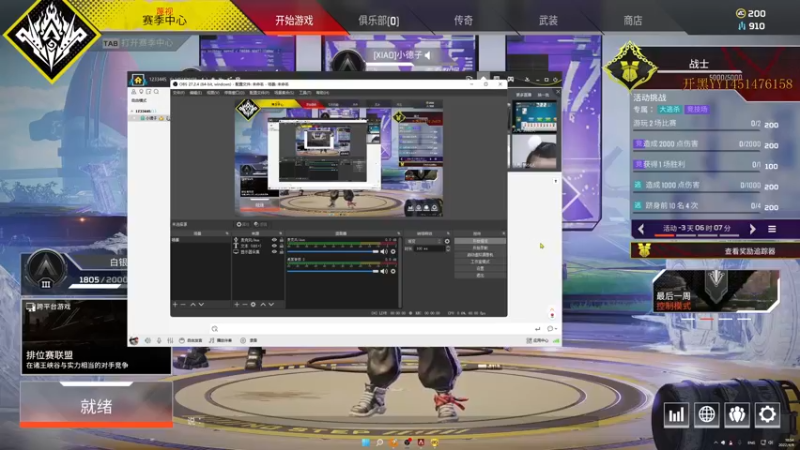The height and width of the screenshot is (450, 800).
Task: Click the Start Recording button in OBS Controls
Action: [480, 248]
